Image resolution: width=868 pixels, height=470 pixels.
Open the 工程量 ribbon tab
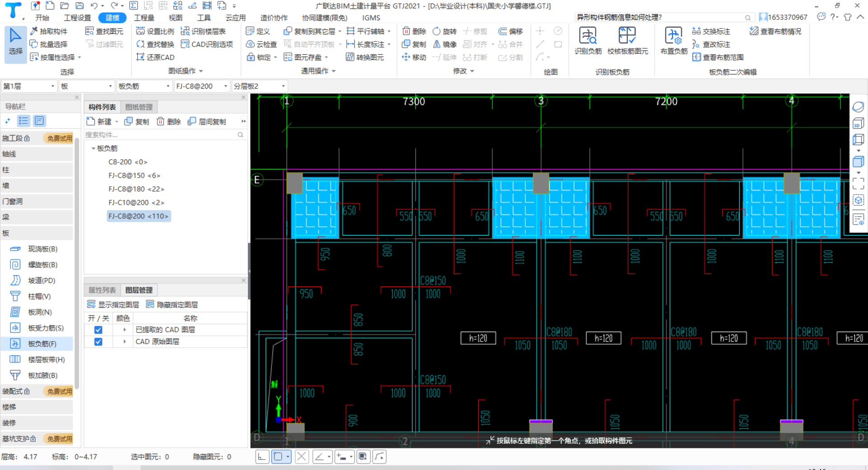coord(144,18)
